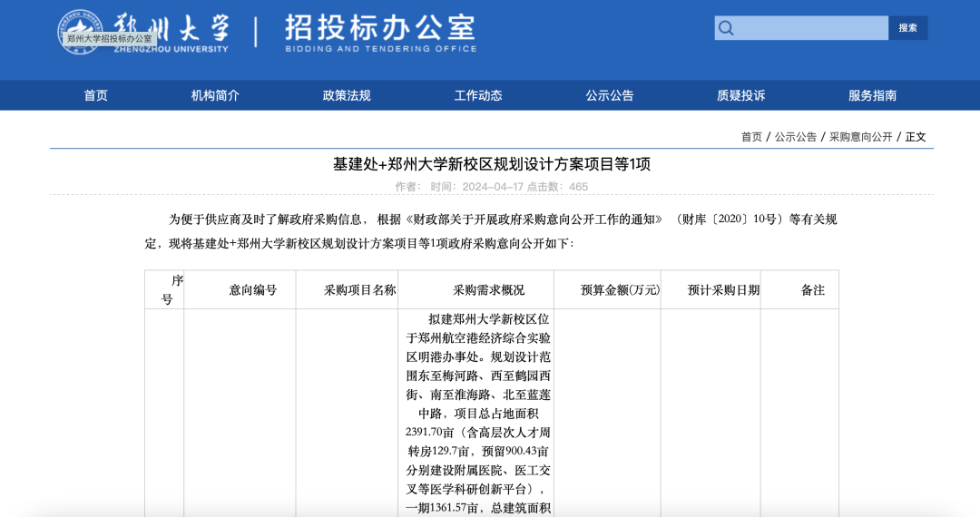Select 政策法规 from the nav bar
This screenshot has height=517, width=980.
pyautogui.click(x=347, y=95)
